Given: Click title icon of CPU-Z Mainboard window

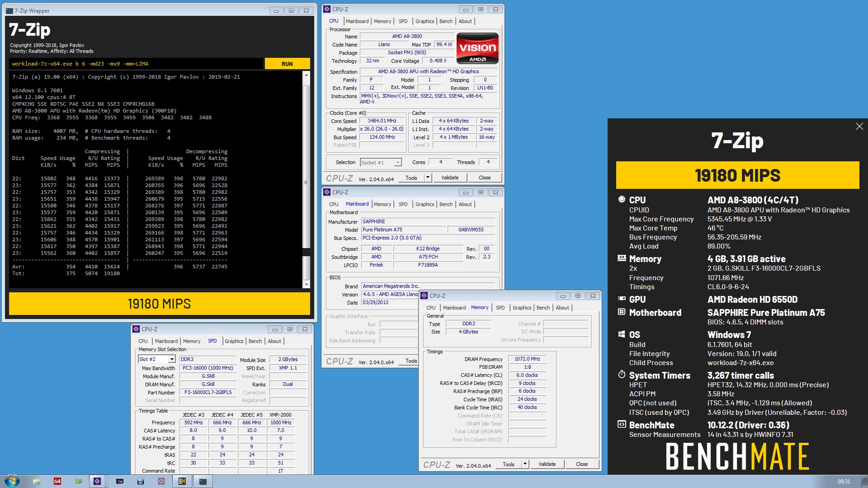Looking at the screenshot, I should tap(327, 192).
